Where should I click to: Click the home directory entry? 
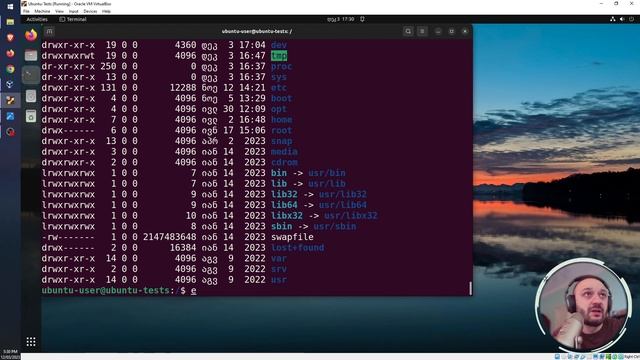pos(282,120)
